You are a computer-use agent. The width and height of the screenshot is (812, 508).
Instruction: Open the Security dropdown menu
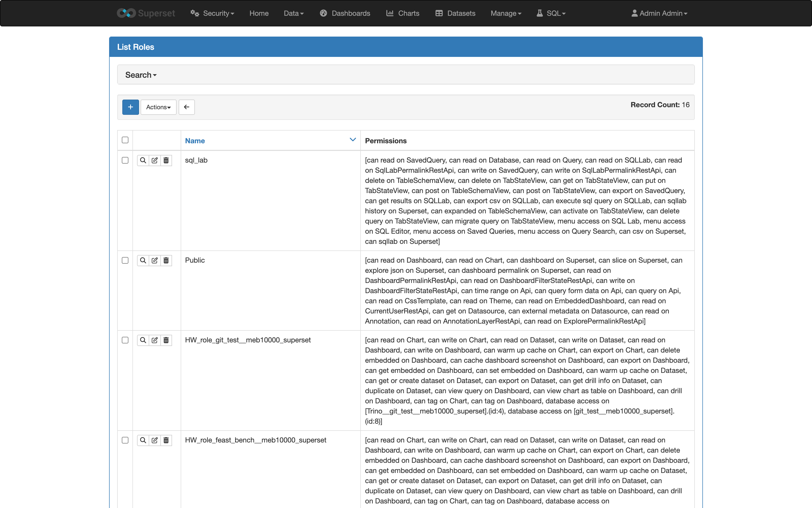(x=212, y=13)
